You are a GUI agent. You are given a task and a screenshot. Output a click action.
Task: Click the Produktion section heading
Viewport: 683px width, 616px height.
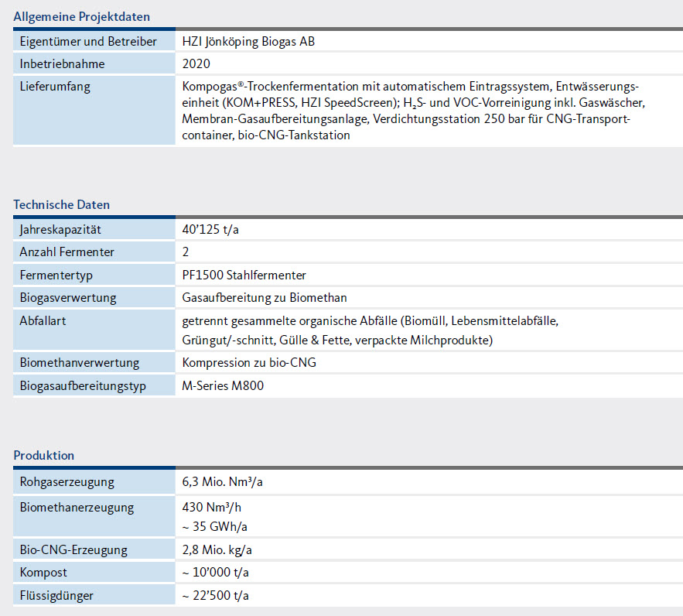coord(44,455)
